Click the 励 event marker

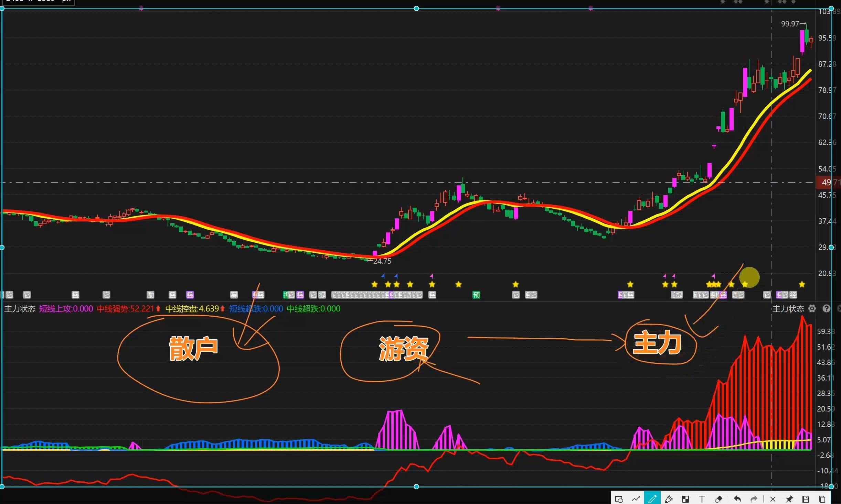point(150,295)
